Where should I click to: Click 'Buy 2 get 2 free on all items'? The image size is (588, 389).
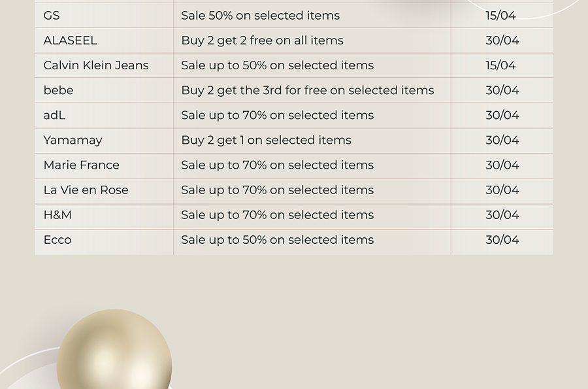262,41
